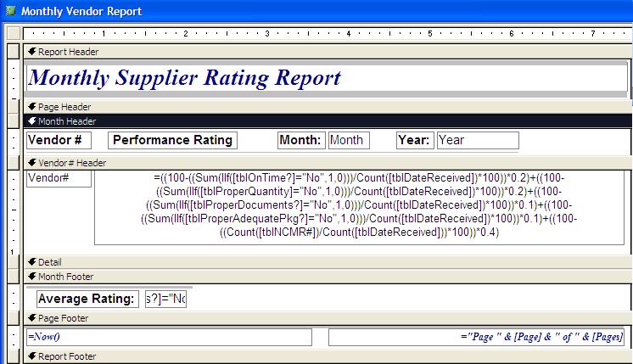This screenshot has height=364, width=633.
Task: Select the Month: label
Action: [301, 141]
